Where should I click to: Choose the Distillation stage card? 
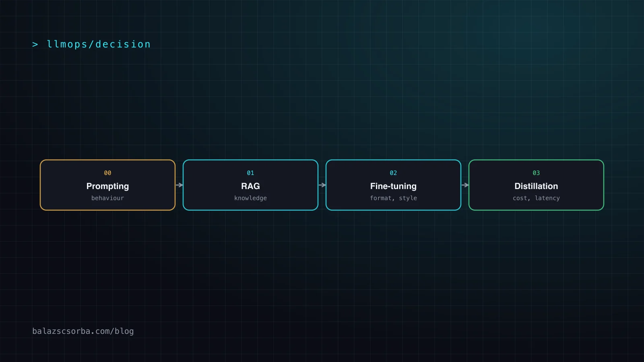pos(536,185)
